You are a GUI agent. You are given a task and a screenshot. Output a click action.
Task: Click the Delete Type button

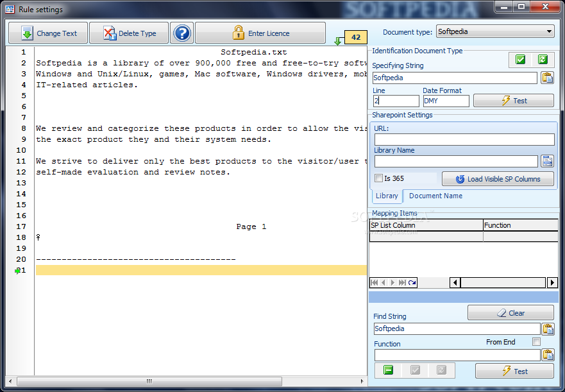tap(129, 33)
